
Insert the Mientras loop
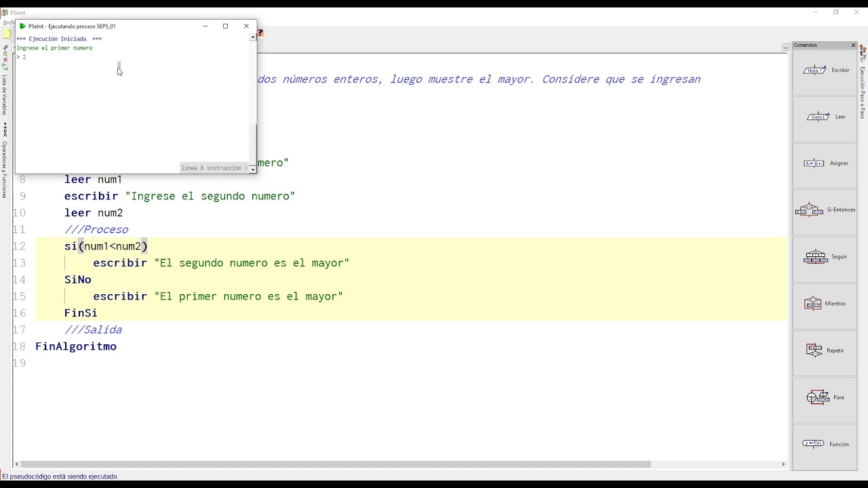click(825, 304)
